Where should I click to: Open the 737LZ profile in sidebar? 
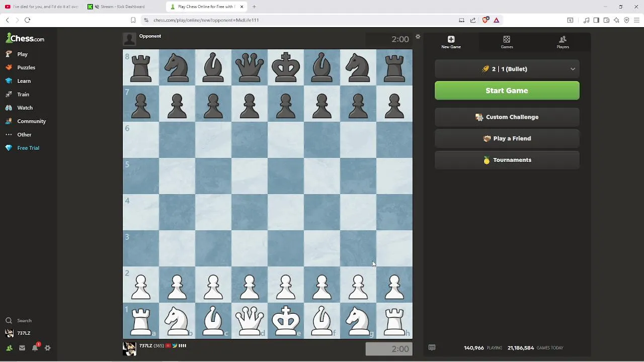click(x=18, y=333)
